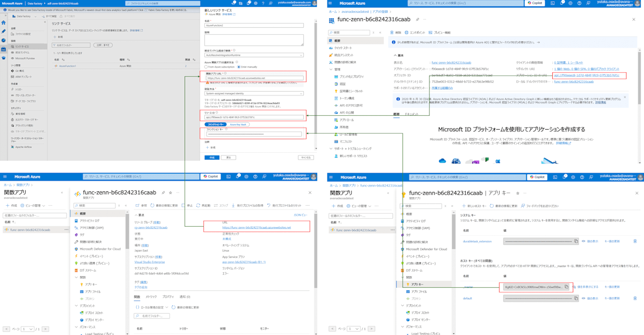Switch to 通知 (0) tab in Function App overview
644x335 pixels.
185,296
